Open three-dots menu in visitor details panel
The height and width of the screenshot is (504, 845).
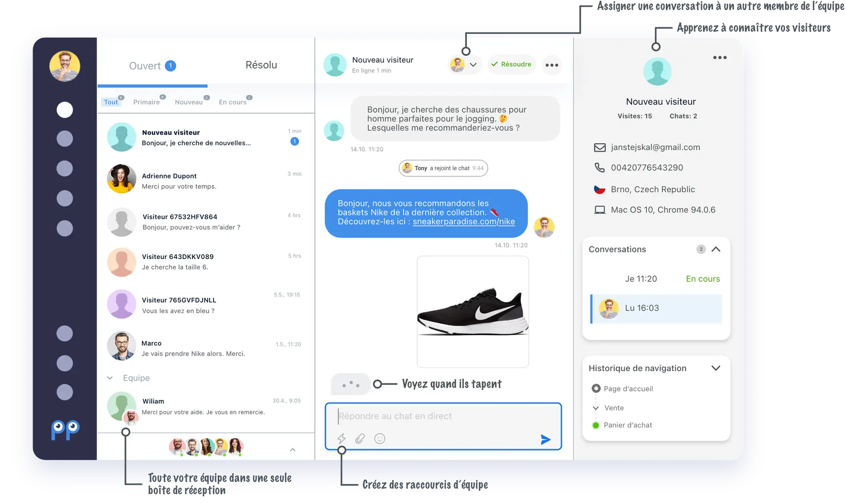720,58
